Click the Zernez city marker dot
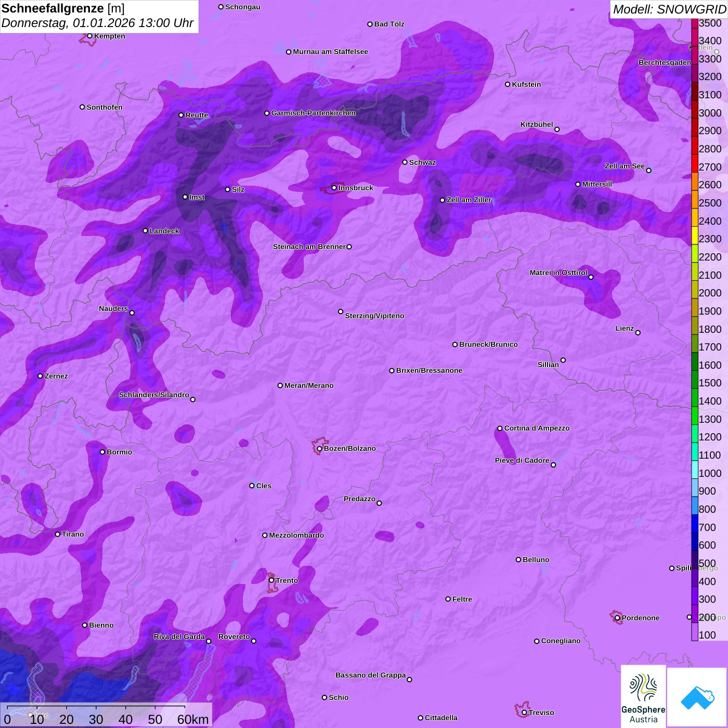The width and height of the screenshot is (728, 728). tap(40, 376)
